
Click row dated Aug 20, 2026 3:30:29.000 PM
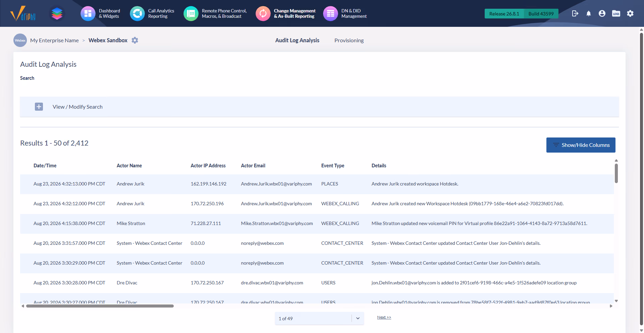[317, 263]
